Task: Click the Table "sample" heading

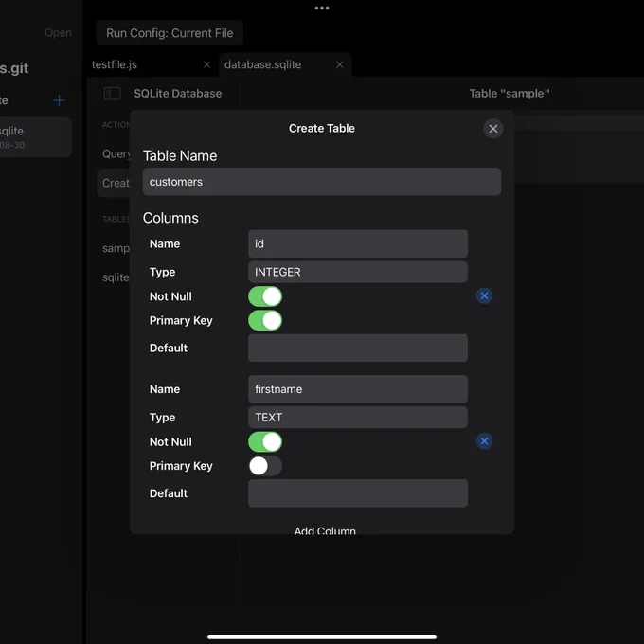Action: [x=510, y=93]
